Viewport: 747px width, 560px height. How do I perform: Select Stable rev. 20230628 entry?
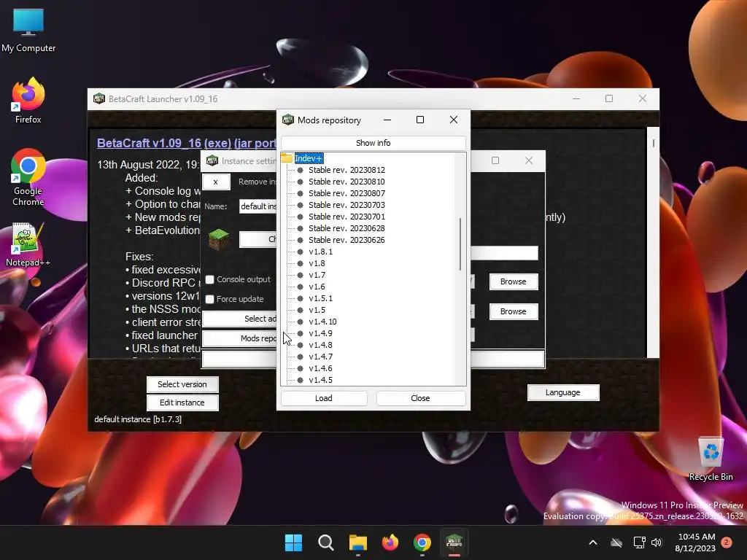(347, 228)
